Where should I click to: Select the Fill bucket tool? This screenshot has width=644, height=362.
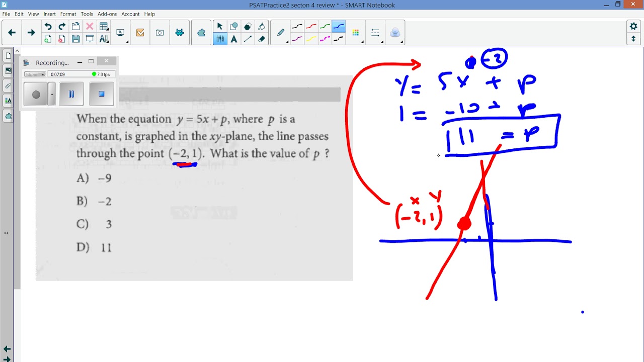click(x=262, y=27)
